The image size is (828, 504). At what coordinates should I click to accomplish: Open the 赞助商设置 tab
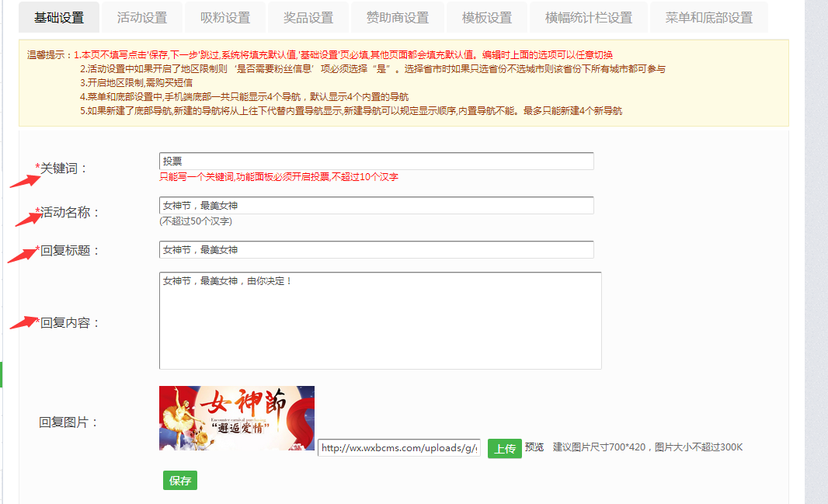click(x=396, y=16)
